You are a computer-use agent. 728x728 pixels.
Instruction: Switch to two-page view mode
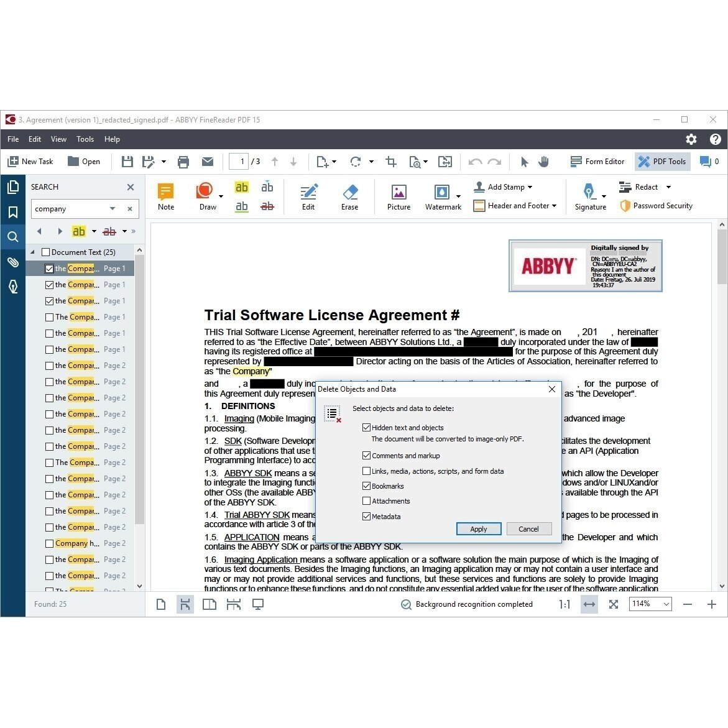pyautogui.click(x=210, y=604)
